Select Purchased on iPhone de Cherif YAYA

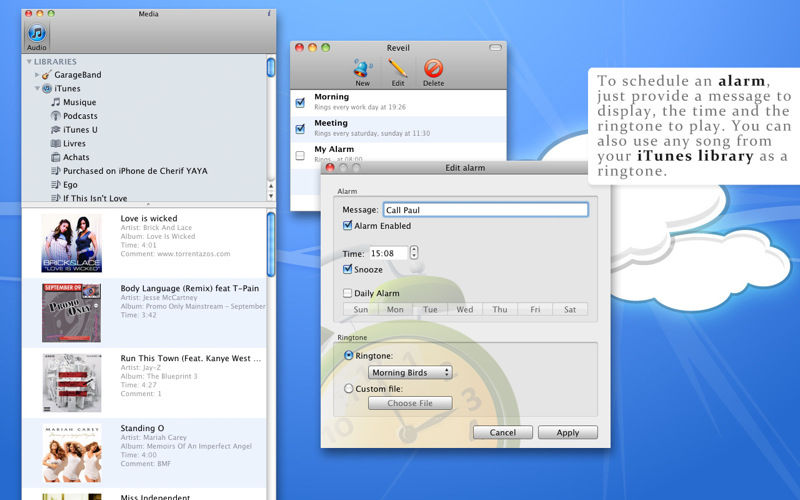135,171
